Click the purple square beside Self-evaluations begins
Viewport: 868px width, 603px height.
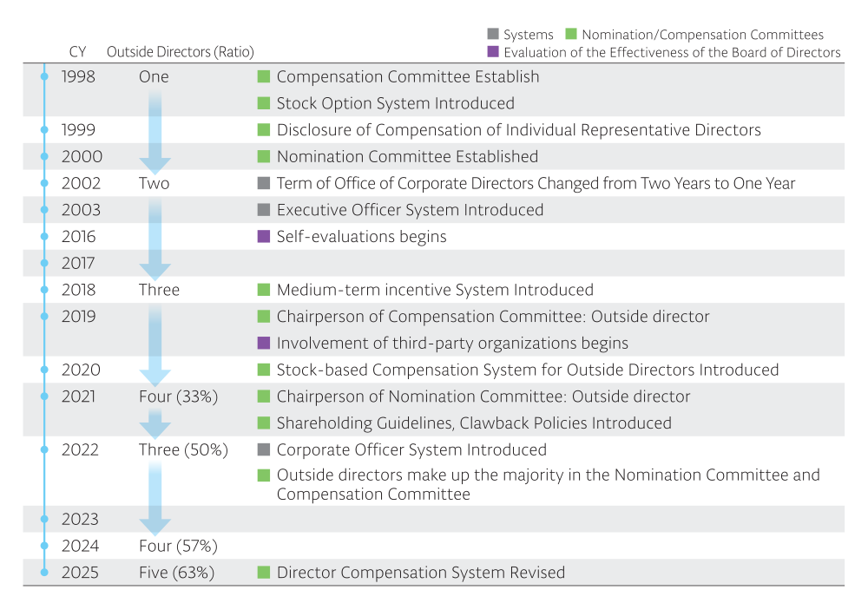coord(264,236)
